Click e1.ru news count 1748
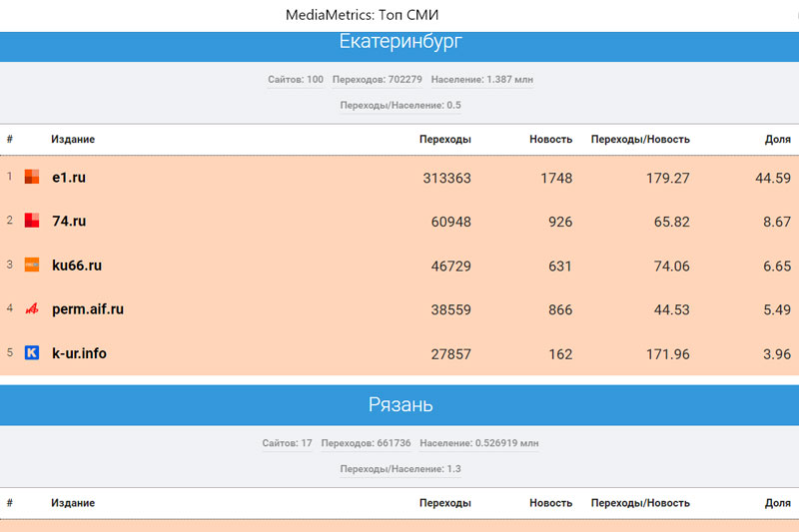 tap(556, 179)
